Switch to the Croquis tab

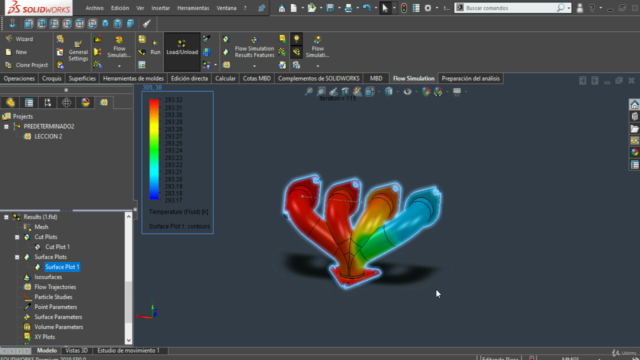click(51, 78)
